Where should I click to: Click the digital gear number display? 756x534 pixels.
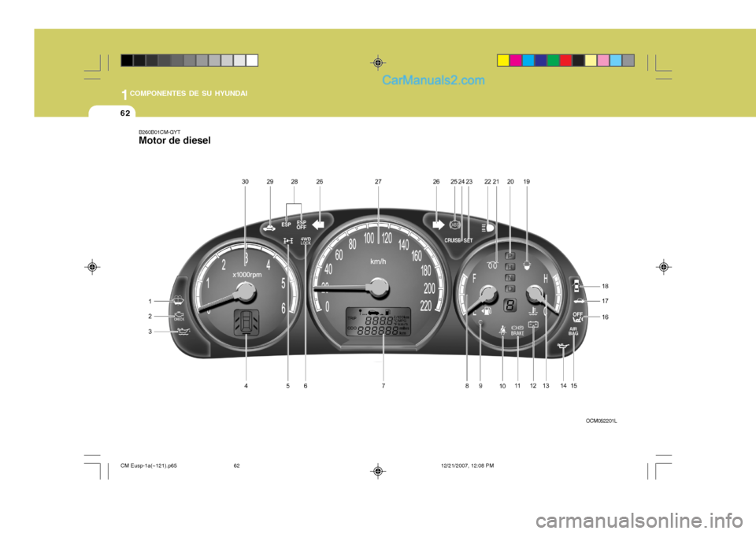coord(510,305)
